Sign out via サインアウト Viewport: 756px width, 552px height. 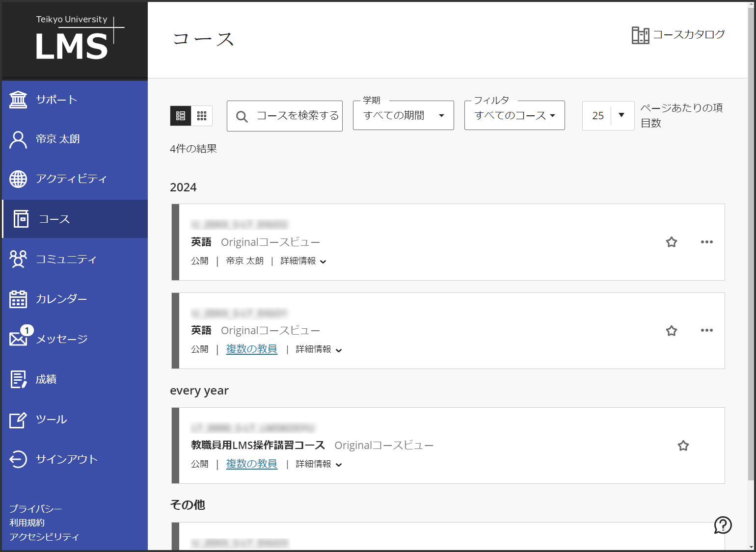(66, 459)
